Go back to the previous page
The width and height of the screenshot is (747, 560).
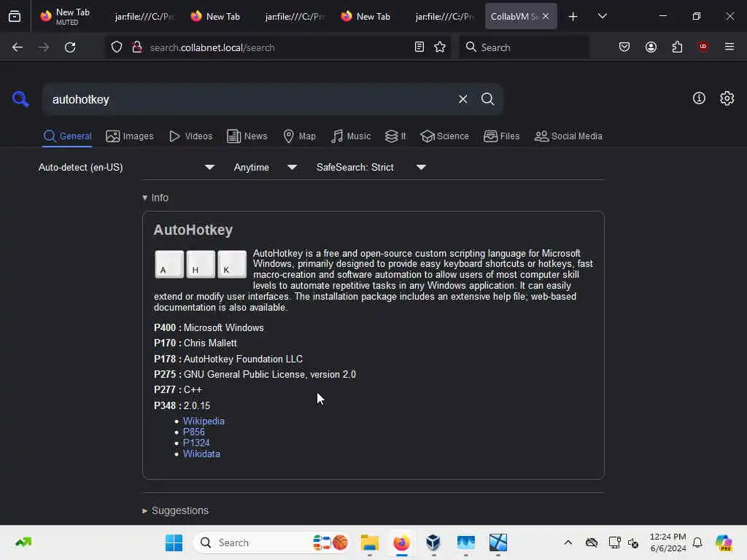click(x=18, y=47)
